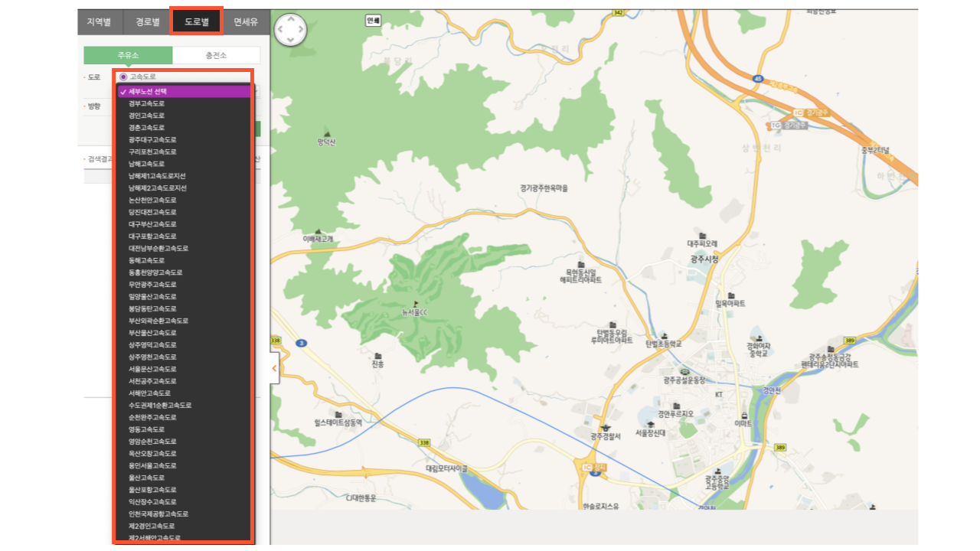
Task: Click the 이마트 store icon
Action: (743, 414)
